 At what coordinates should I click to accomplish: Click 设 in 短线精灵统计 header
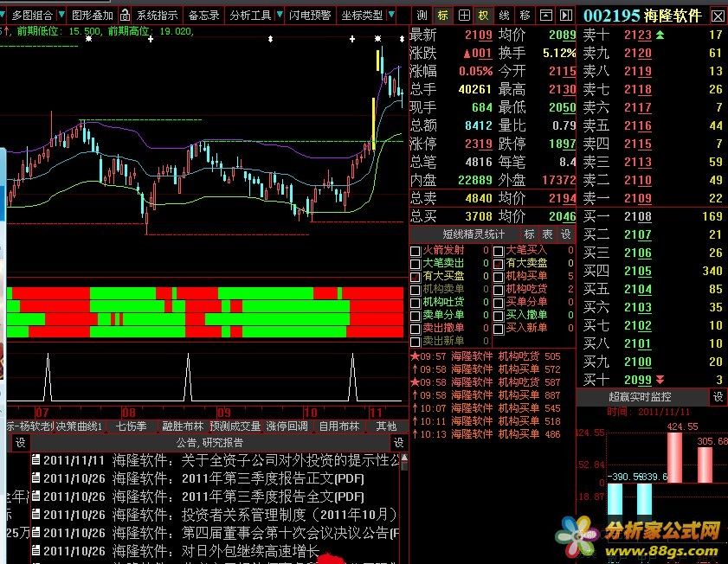[x=565, y=234]
